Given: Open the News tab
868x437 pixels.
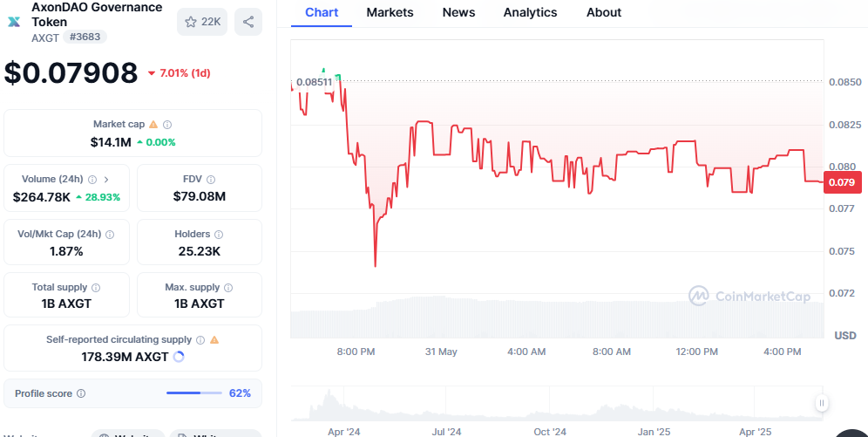Looking at the screenshot, I should point(458,12).
